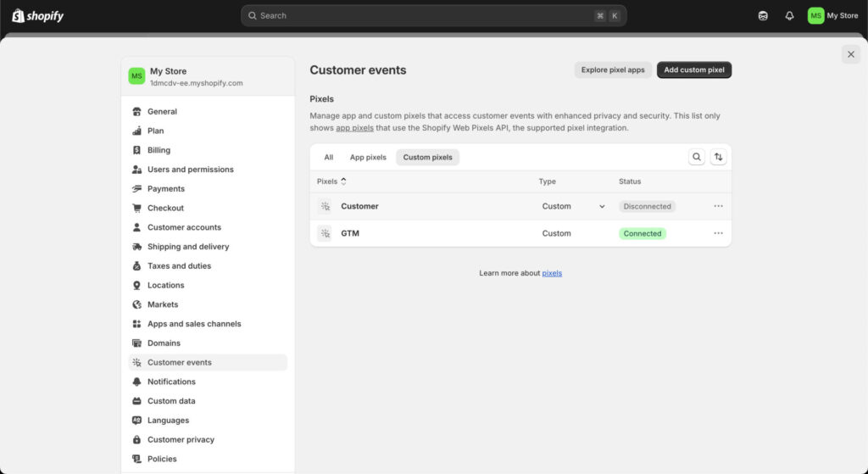The height and width of the screenshot is (474, 868).
Task: Expand the Customer pixel type chevron
Action: click(602, 206)
